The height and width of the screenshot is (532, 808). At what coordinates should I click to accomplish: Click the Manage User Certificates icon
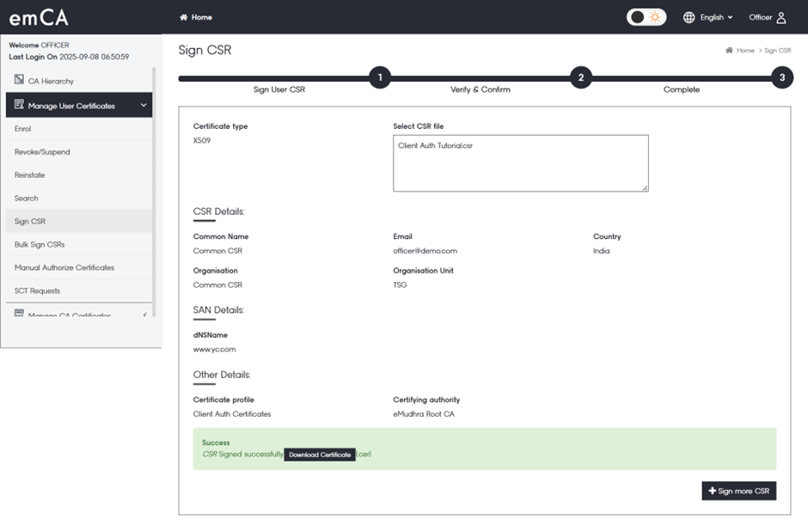[19, 105]
